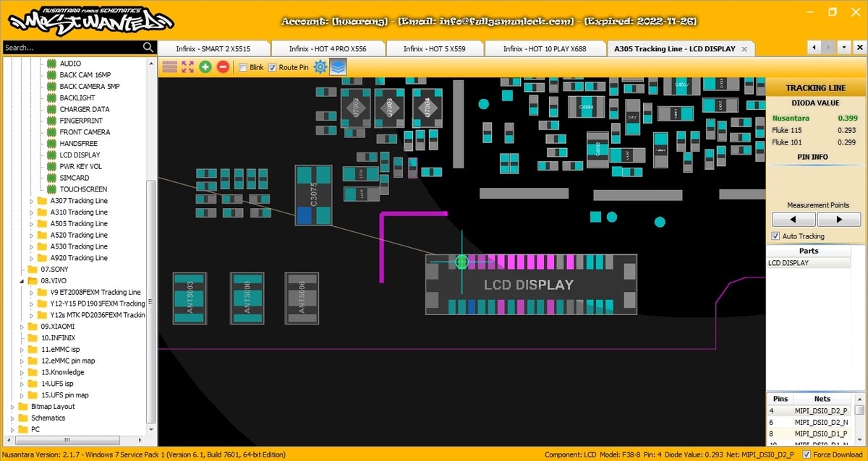
Task: Open PWR KEY VOL tracking item
Action: [81, 167]
